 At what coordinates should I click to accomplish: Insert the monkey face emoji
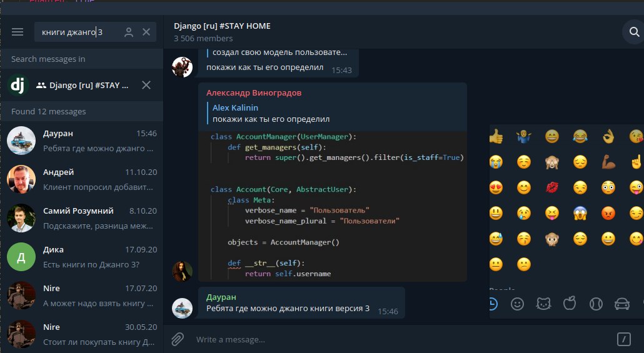click(x=552, y=239)
